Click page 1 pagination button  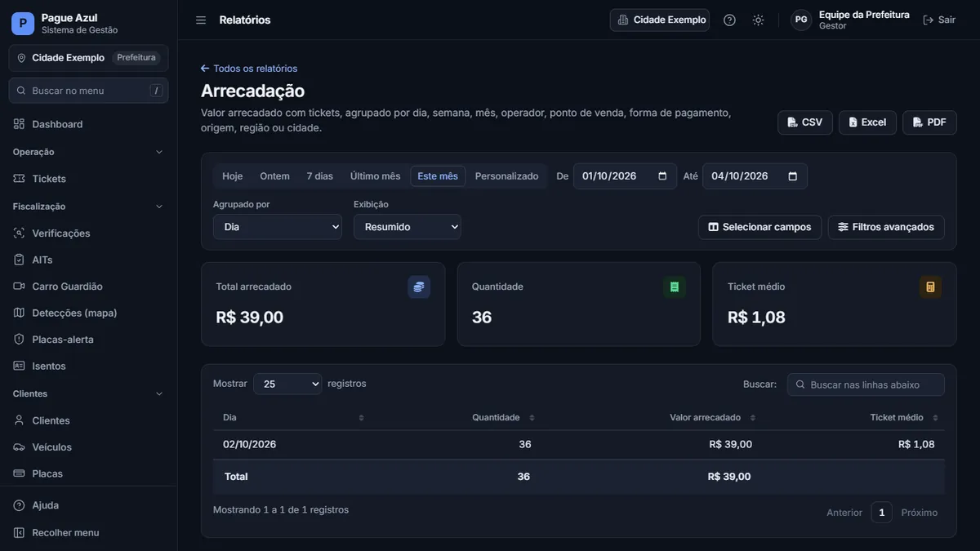(x=881, y=513)
